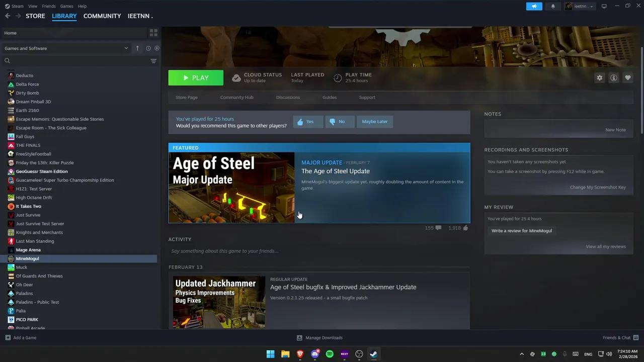
Task: Switch library to grid collections view
Action: coord(153,33)
